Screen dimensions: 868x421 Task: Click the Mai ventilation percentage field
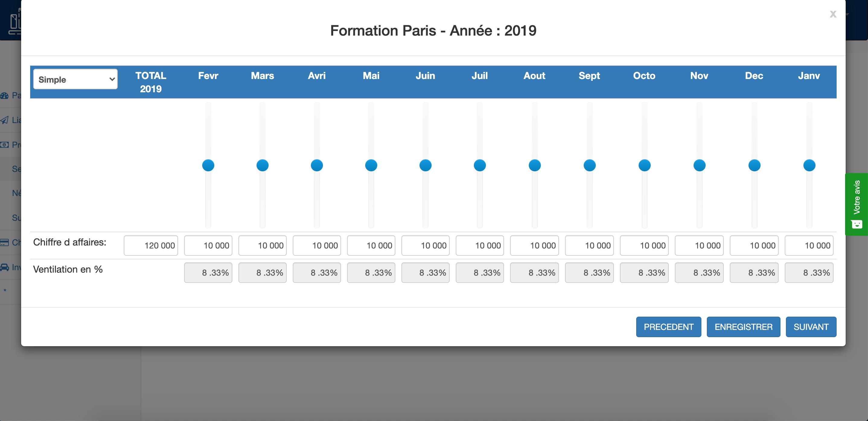tap(371, 272)
